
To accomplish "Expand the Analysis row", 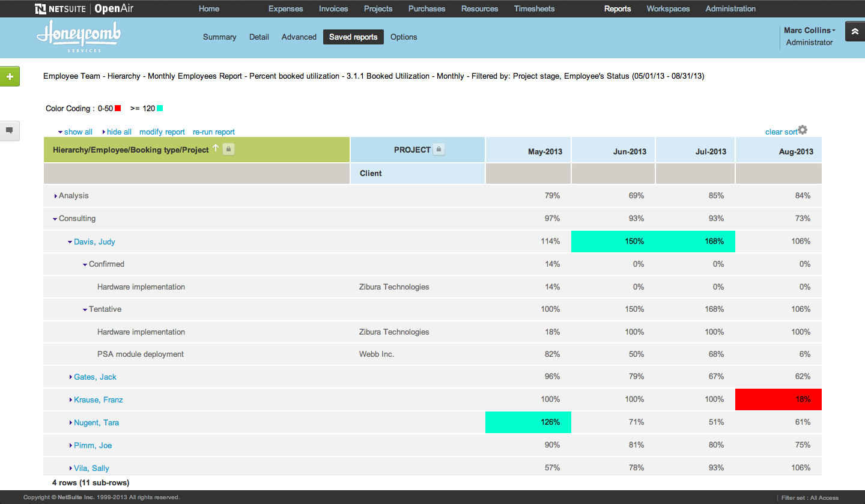I will coord(56,195).
